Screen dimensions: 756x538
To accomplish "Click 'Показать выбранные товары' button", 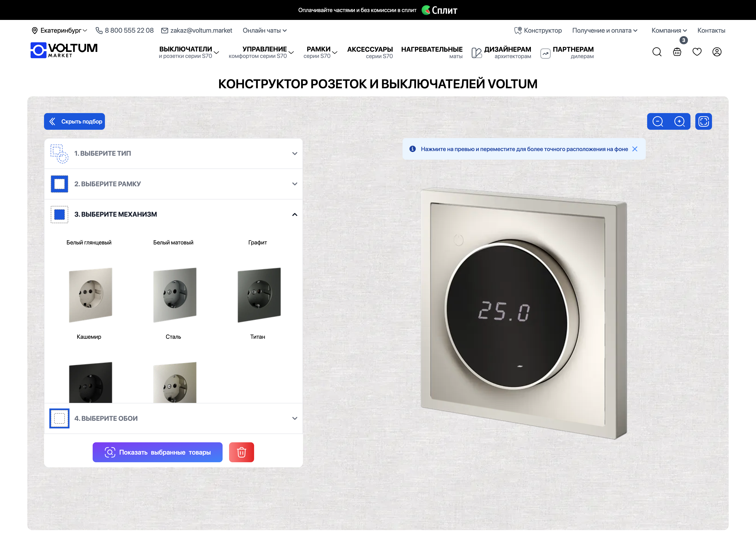I will pyautogui.click(x=158, y=452).
